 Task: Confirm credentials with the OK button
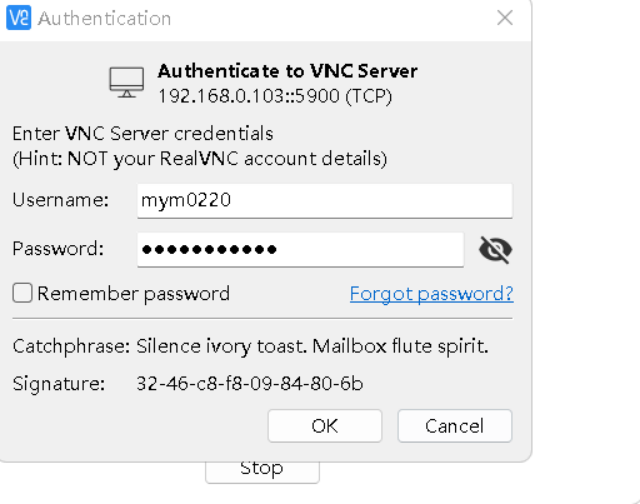pyautogui.click(x=325, y=426)
